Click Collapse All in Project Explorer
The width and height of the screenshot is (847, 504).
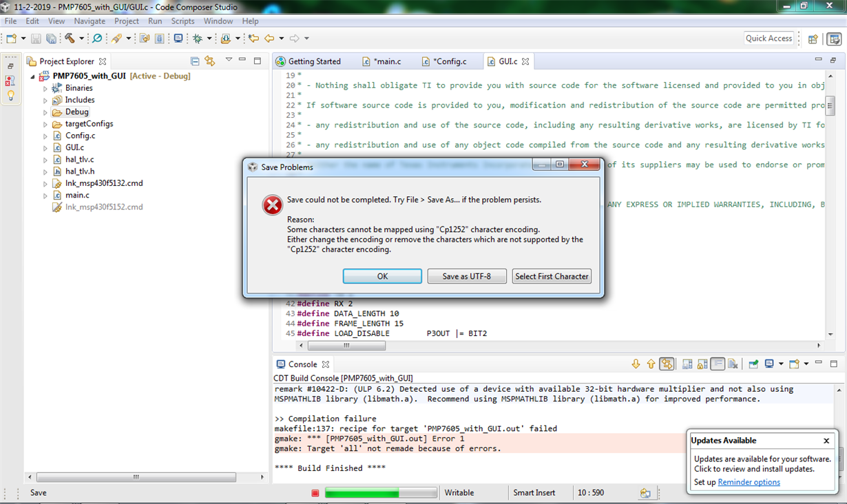[x=195, y=61]
